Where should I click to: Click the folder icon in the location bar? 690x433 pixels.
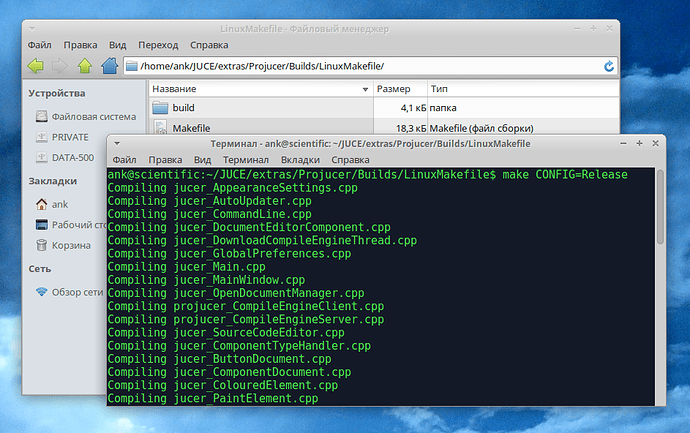pos(132,66)
